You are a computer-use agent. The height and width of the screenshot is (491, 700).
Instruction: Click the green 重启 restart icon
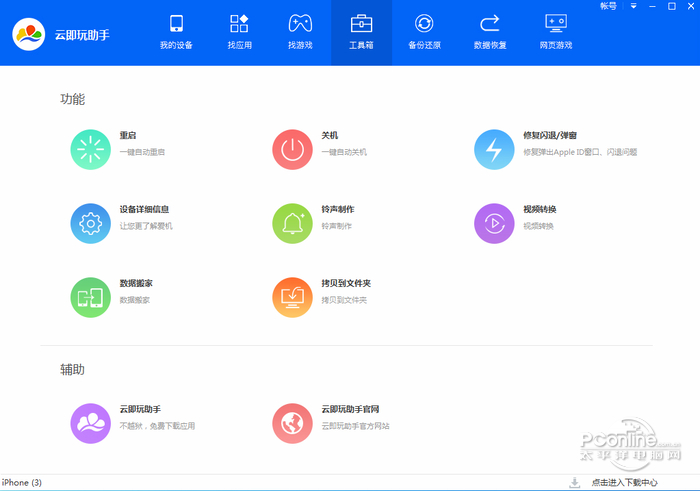91,150
